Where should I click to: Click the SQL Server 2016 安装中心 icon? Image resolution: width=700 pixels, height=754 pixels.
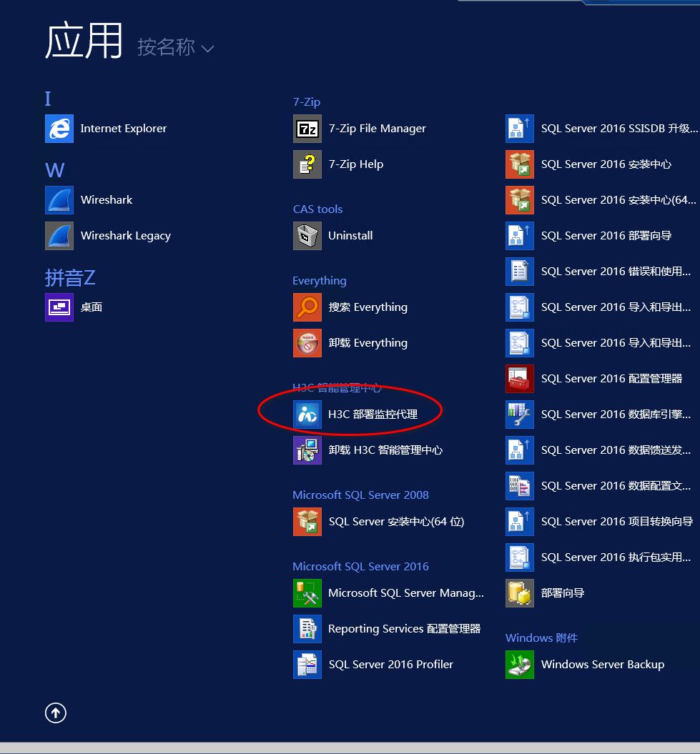520,164
